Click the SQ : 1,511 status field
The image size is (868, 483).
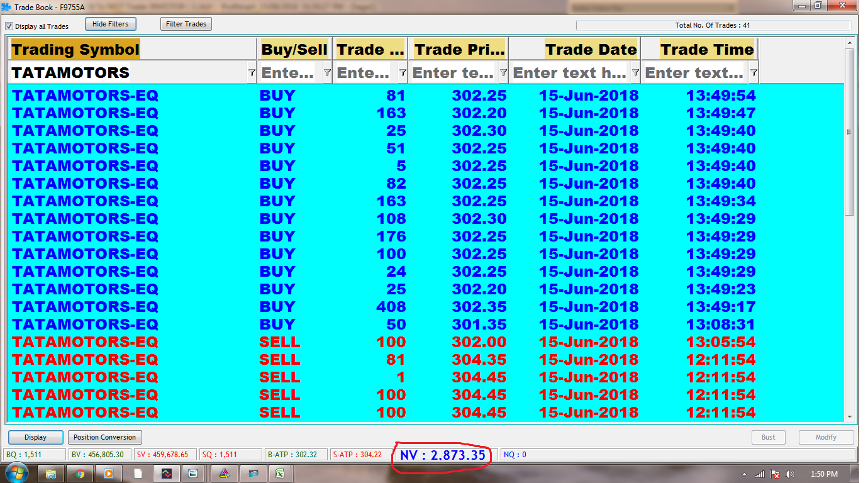click(x=231, y=455)
